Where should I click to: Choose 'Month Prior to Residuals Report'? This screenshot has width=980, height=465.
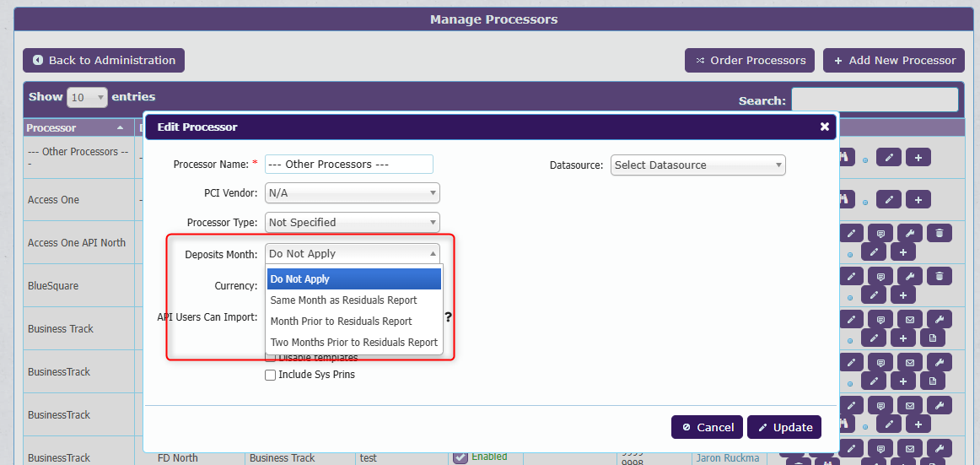click(354, 322)
